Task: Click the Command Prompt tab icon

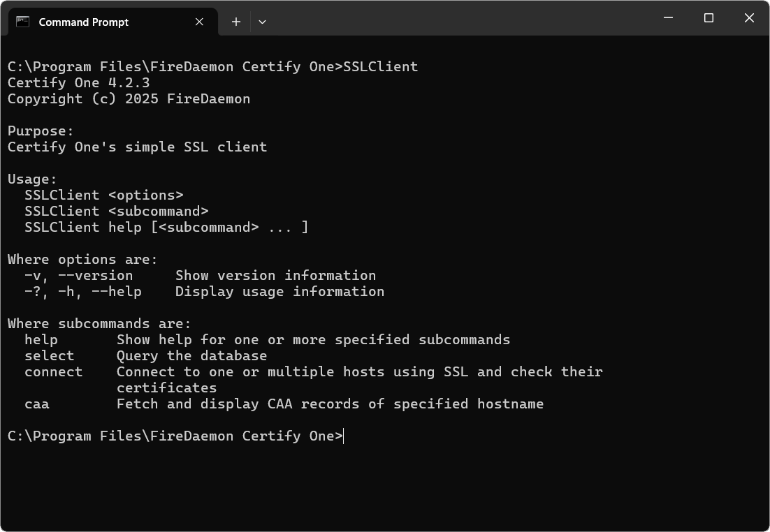Action: [x=22, y=22]
